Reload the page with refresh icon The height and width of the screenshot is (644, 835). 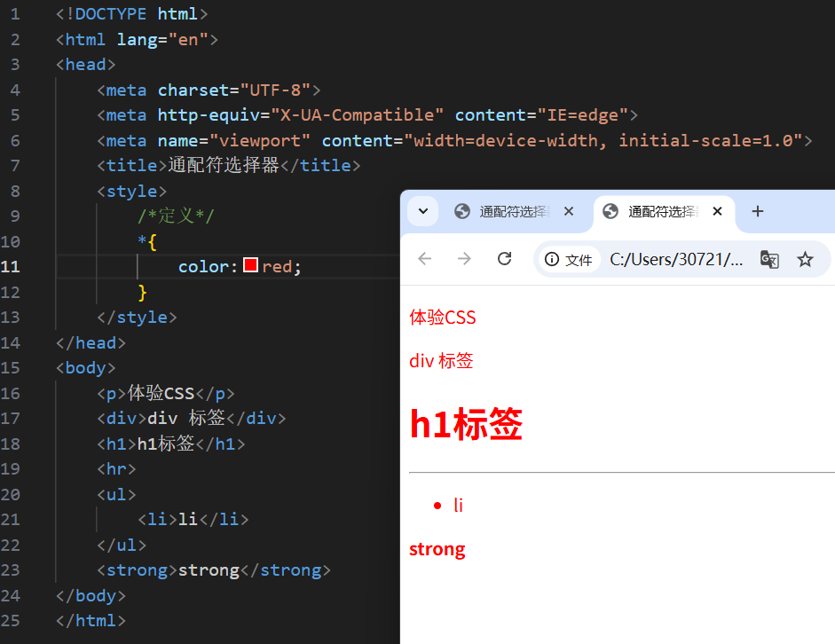click(504, 259)
